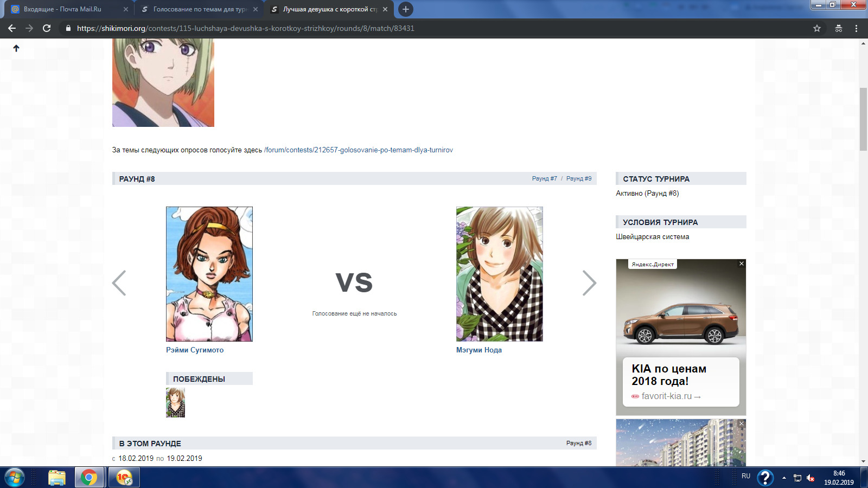Click Рэйми Сугимото character image

coord(209,274)
